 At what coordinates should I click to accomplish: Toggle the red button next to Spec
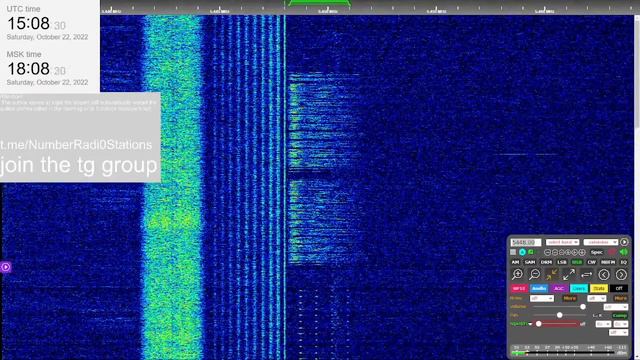[x=612, y=252]
